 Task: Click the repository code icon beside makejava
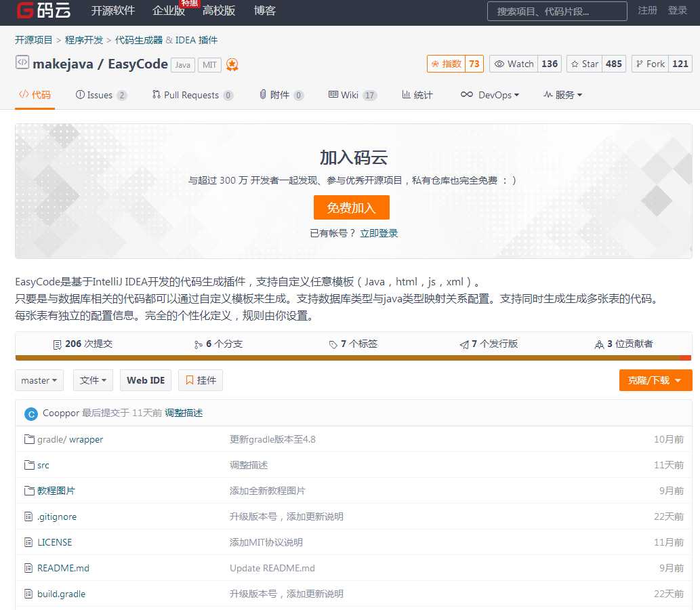click(22, 62)
